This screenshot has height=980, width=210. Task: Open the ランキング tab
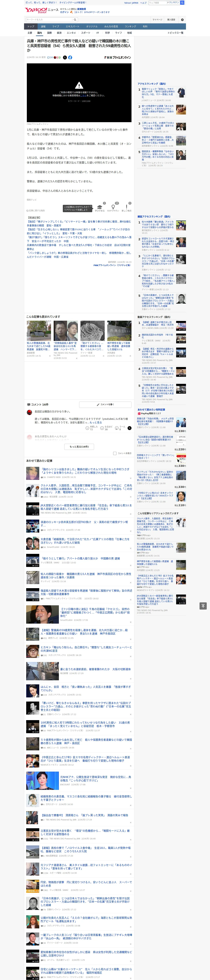point(130,26)
